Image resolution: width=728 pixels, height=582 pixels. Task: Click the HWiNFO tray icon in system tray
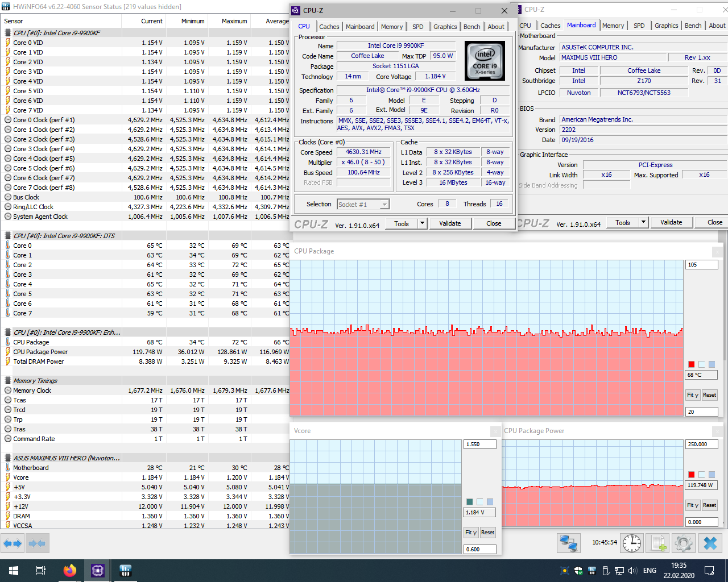click(592, 571)
